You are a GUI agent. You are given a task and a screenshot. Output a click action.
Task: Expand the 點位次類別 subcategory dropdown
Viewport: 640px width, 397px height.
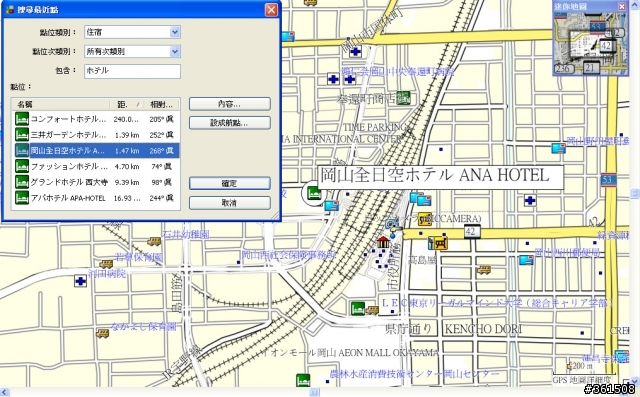pos(132,51)
